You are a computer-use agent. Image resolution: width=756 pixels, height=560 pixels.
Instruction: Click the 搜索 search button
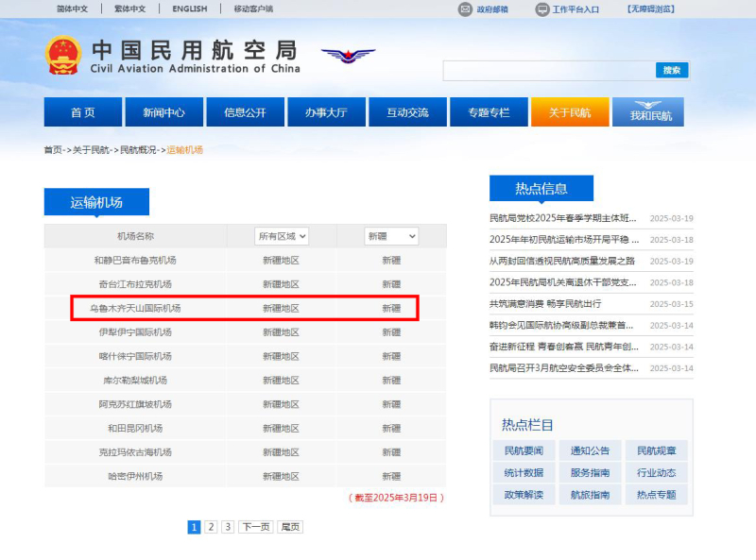point(672,71)
